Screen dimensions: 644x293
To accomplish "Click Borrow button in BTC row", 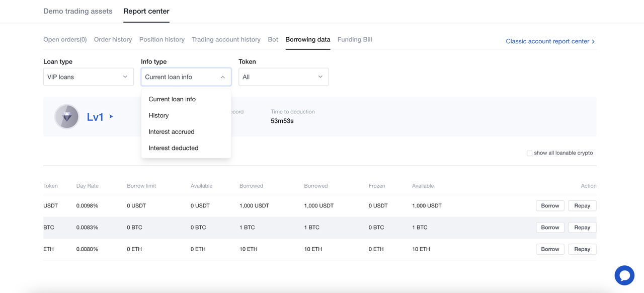I will (x=550, y=228).
